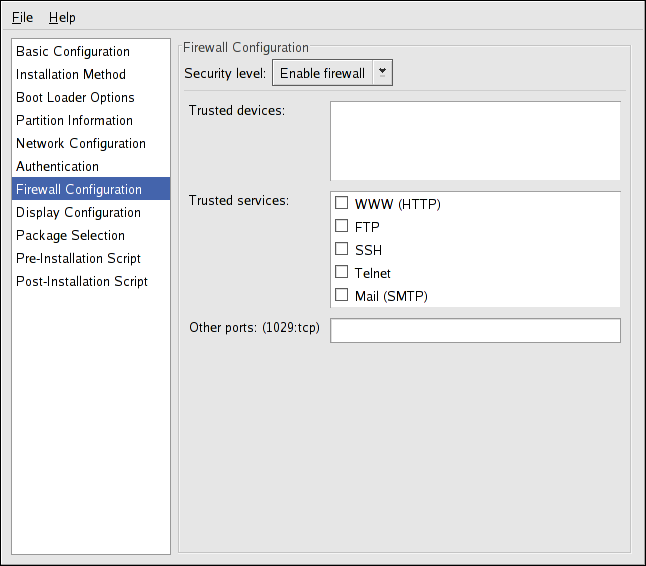Expand the Security level dropdown
646x566 pixels.
tap(332, 73)
